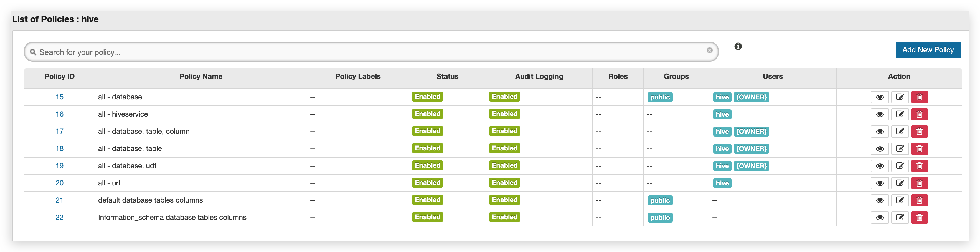Click the Audit Logging Enabled badge for policy 19
Image resolution: width=980 pixels, height=252 pixels.
(x=504, y=166)
